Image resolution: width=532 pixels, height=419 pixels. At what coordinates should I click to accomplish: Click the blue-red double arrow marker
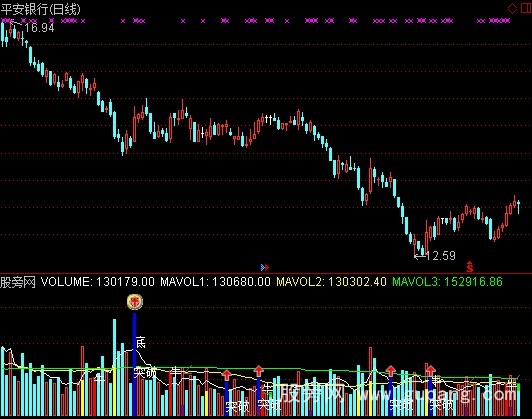pos(265,267)
